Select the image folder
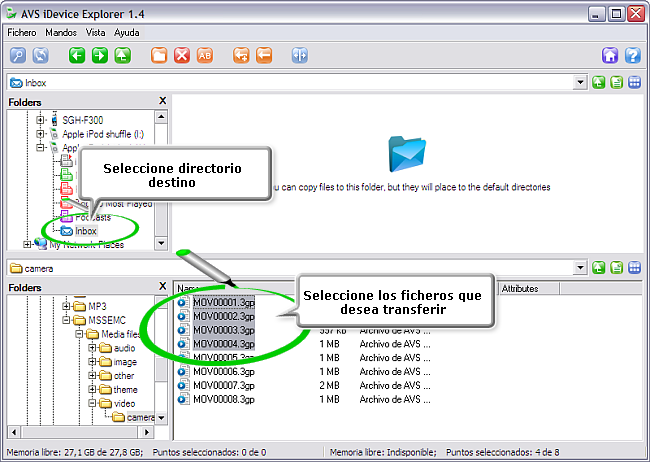The image size is (650, 462). (125, 362)
